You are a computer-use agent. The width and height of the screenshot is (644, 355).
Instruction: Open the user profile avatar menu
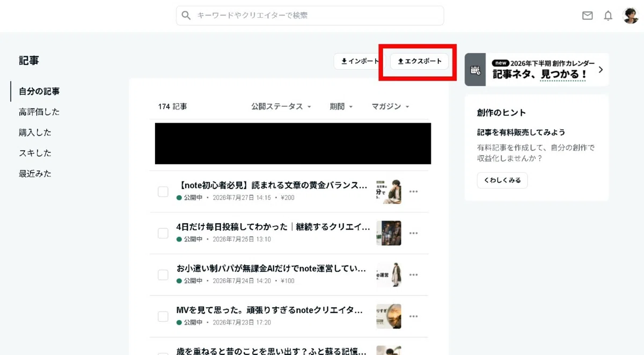point(631,16)
